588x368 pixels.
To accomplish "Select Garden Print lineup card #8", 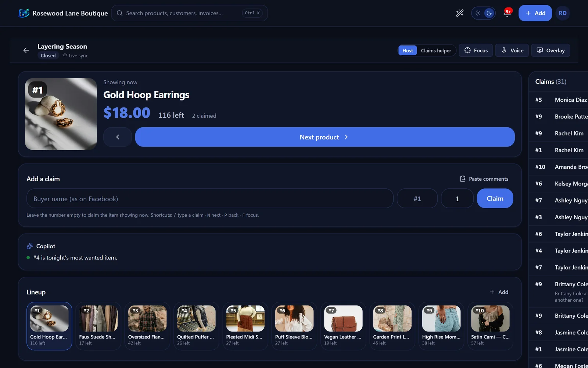I will (392, 326).
